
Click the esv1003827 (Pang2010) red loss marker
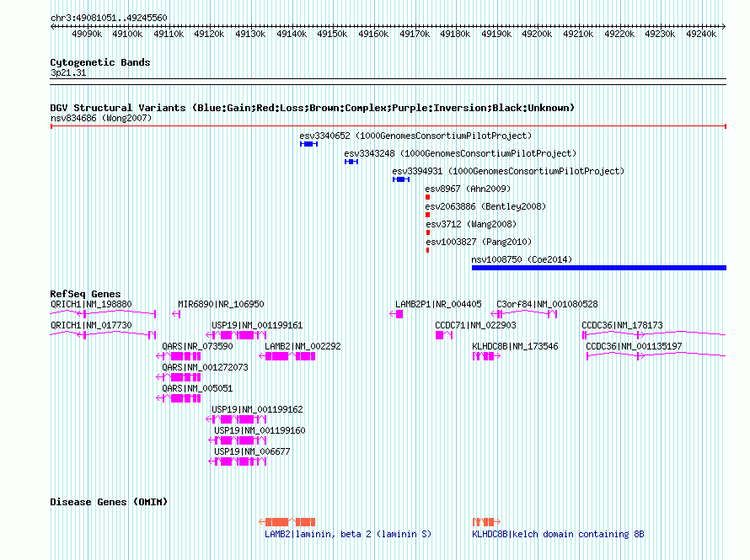427,250
